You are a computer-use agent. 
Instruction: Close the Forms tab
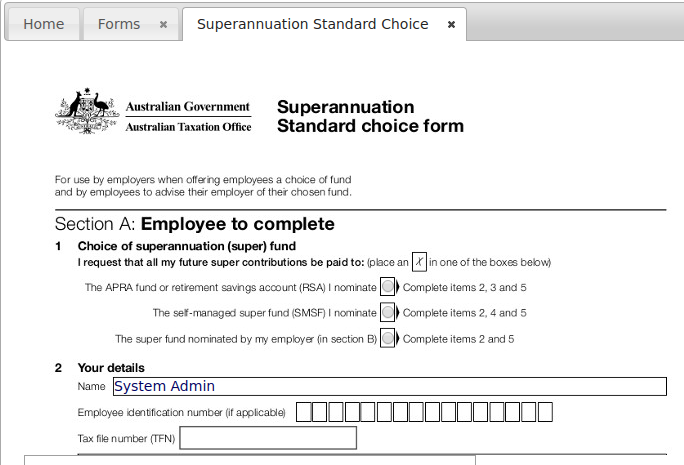click(x=163, y=24)
